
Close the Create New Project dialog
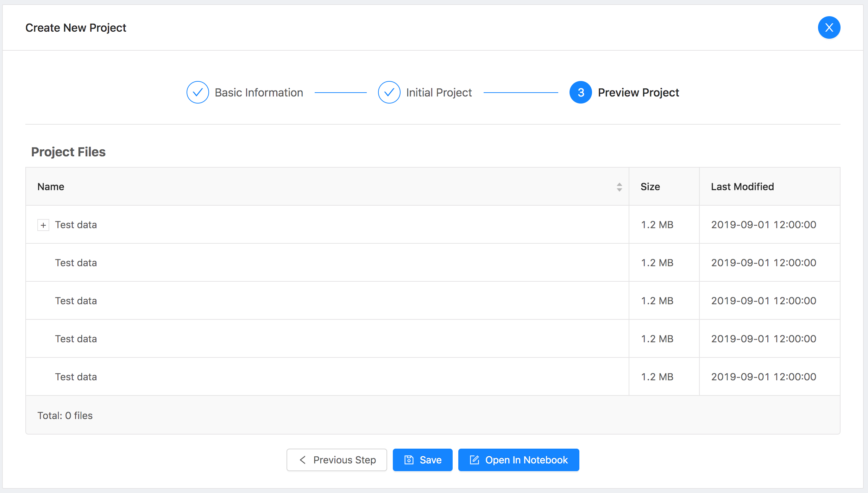829,27
